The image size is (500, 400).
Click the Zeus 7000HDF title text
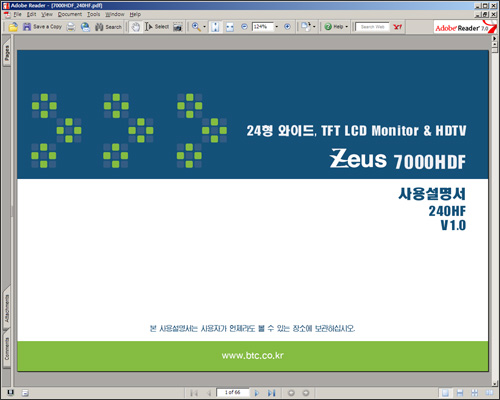click(397, 159)
